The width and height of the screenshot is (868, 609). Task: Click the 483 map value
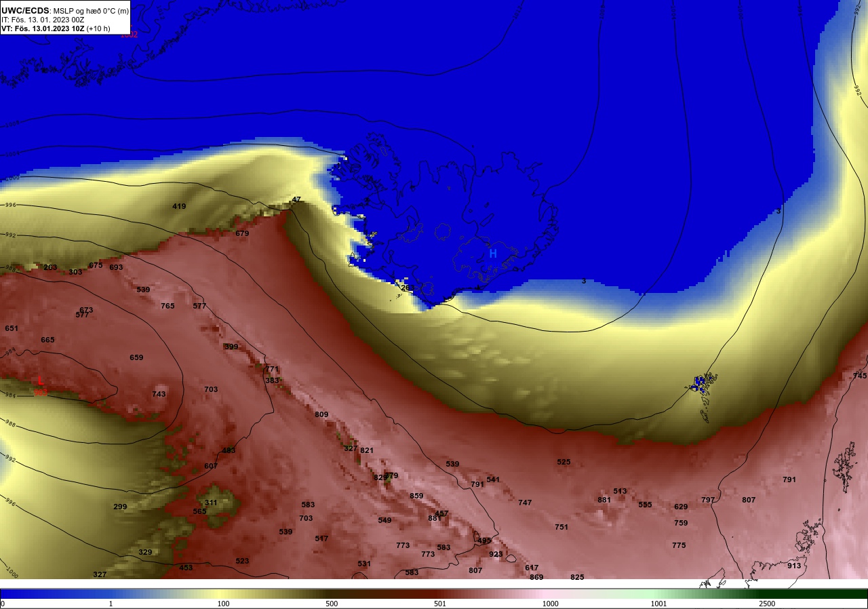click(x=229, y=450)
